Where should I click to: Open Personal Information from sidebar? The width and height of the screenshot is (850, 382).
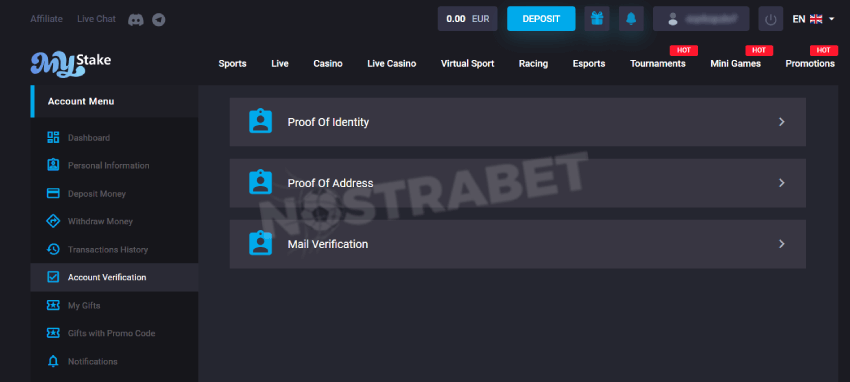(108, 166)
